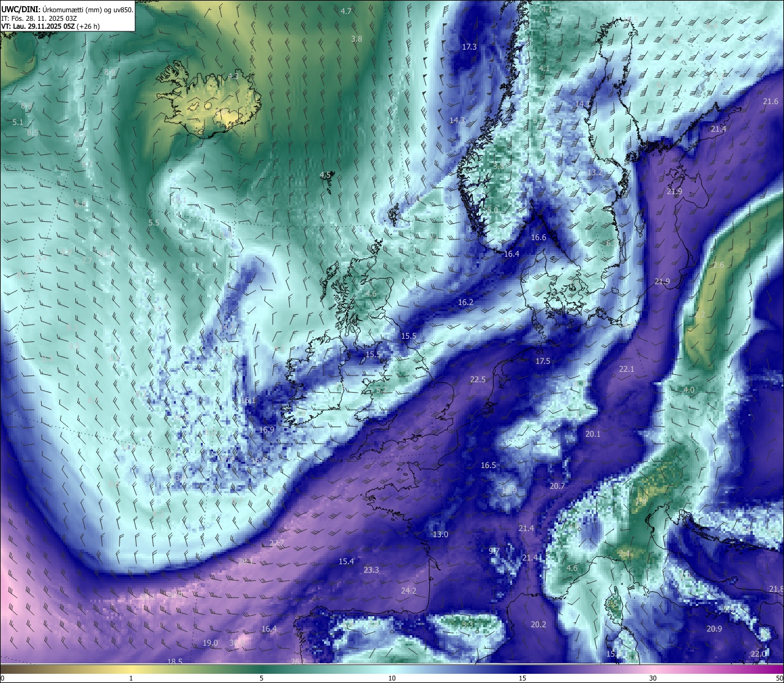Screen dimensions: 784x683
Task: Click the map value 17.3
Action: point(469,47)
